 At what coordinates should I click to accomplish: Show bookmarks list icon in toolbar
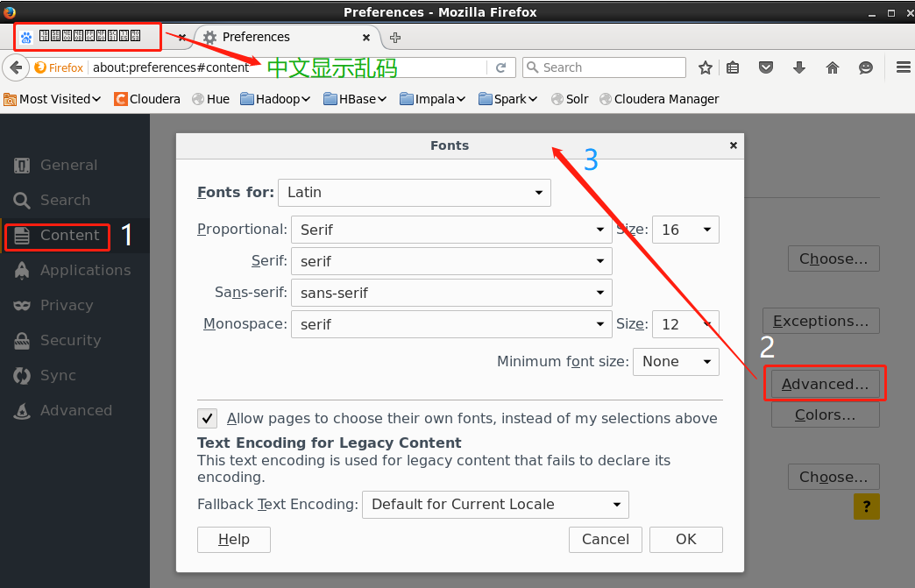click(733, 67)
